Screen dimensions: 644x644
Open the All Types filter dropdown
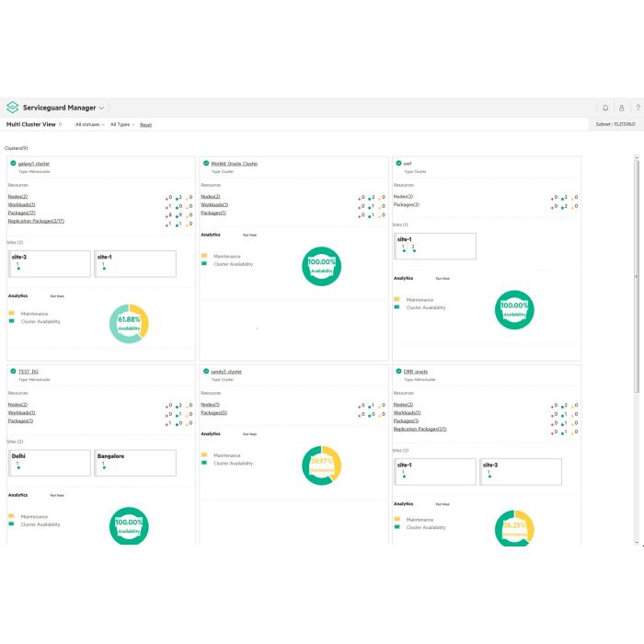pos(122,124)
